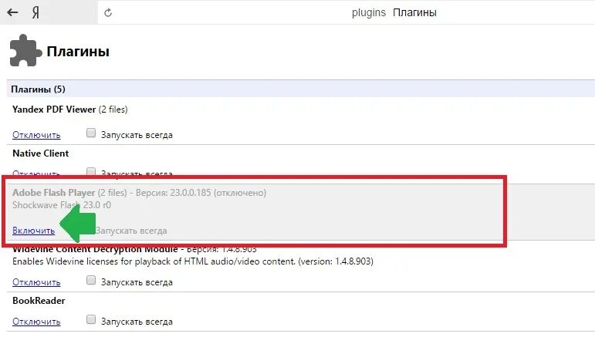Go back with the browser back arrow

point(12,12)
